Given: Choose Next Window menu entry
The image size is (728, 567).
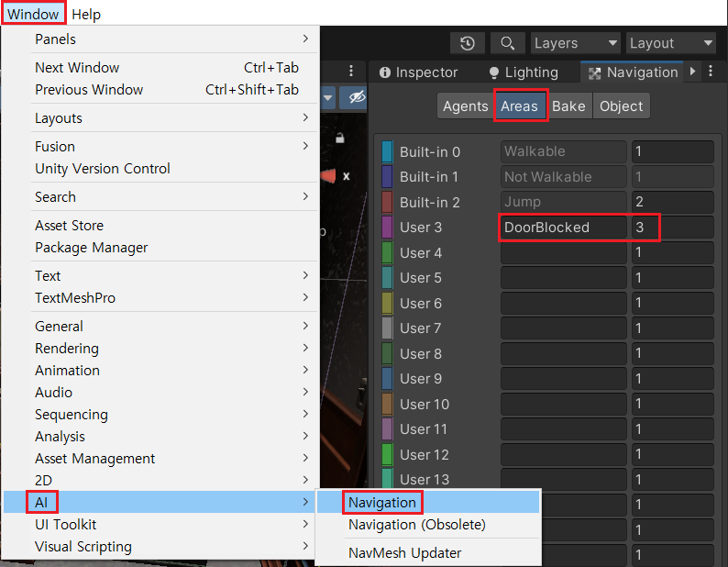Looking at the screenshot, I should click(x=160, y=67).
